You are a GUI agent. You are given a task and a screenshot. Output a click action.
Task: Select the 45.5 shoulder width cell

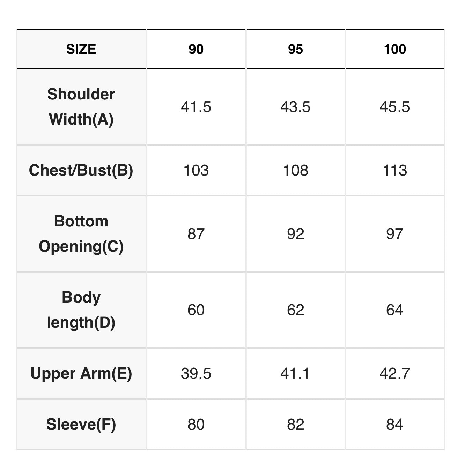[395, 107]
